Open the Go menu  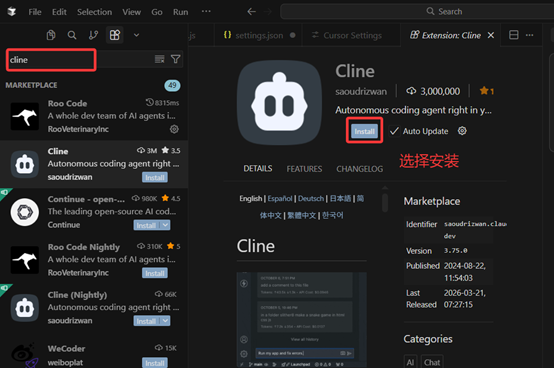click(157, 12)
